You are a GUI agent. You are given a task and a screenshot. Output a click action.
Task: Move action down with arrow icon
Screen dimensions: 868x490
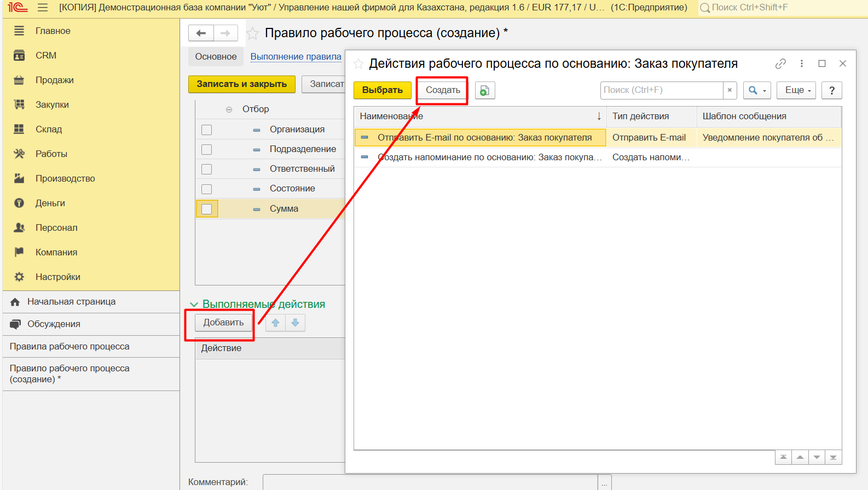(295, 323)
